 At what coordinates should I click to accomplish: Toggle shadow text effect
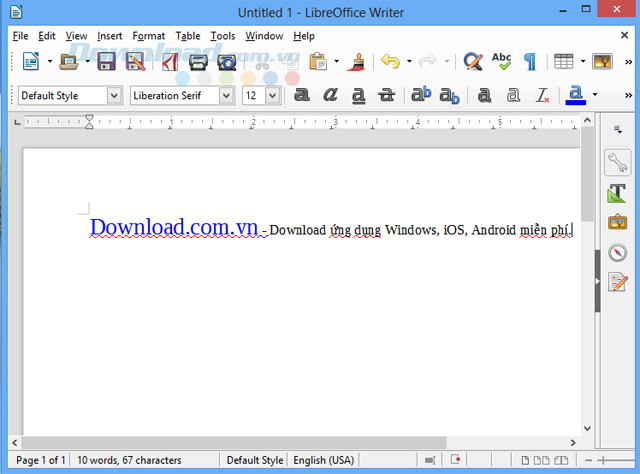coord(484,95)
